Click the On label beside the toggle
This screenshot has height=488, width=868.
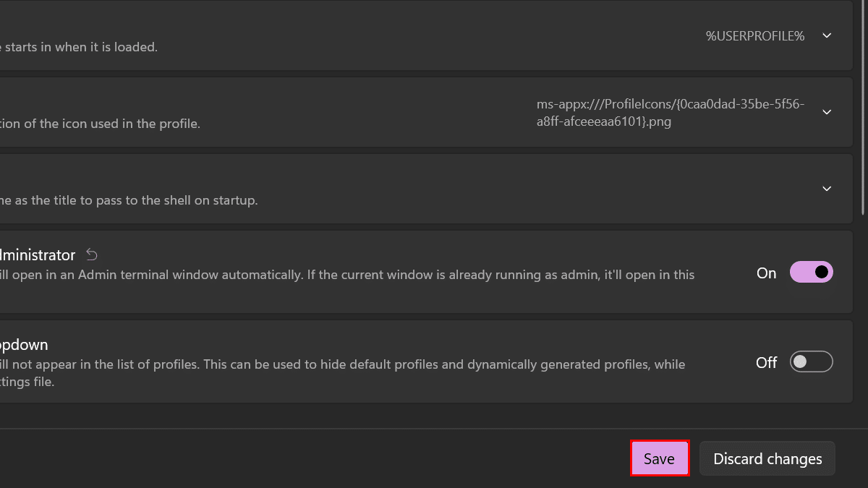(x=766, y=273)
